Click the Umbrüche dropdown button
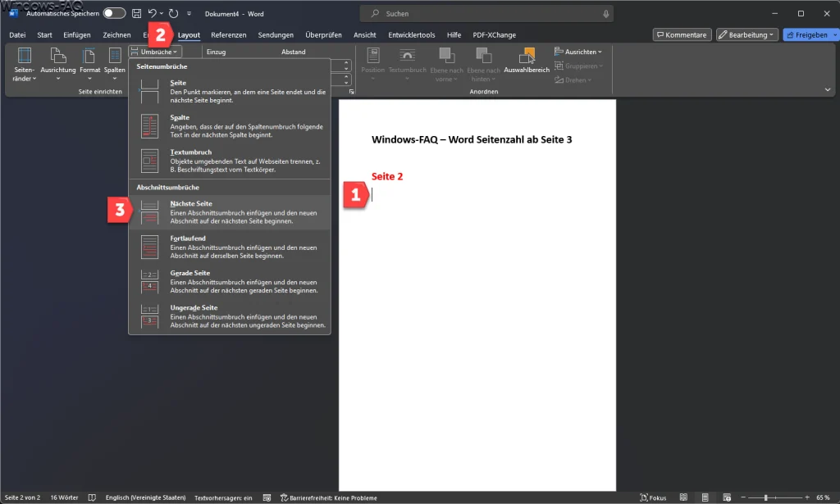This screenshot has width=840, height=504. click(155, 52)
